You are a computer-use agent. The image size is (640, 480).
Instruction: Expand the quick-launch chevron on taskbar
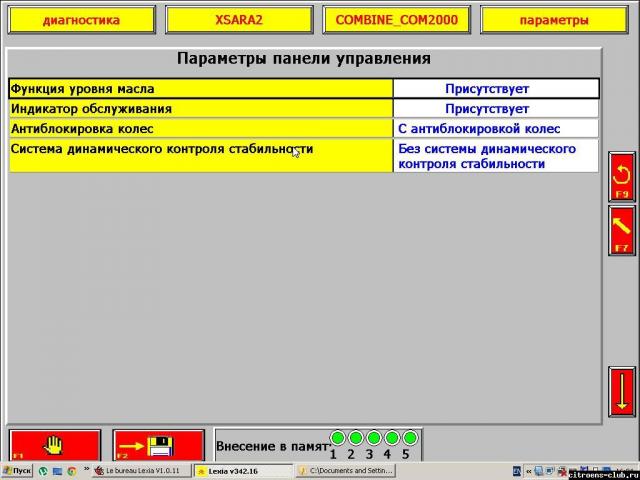click(x=87, y=469)
